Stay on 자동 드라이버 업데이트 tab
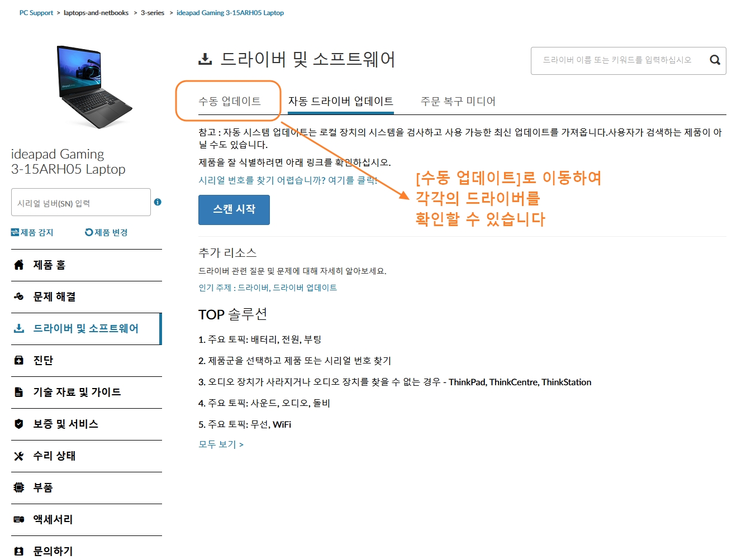Image resolution: width=732 pixels, height=560 pixels. pyautogui.click(x=340, y=100)
